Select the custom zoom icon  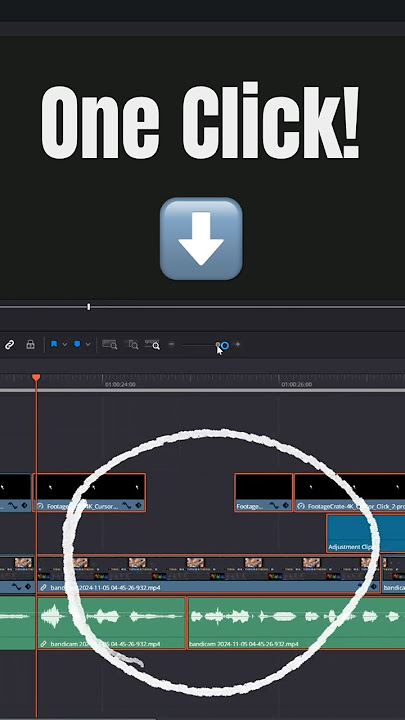[152, 344]
